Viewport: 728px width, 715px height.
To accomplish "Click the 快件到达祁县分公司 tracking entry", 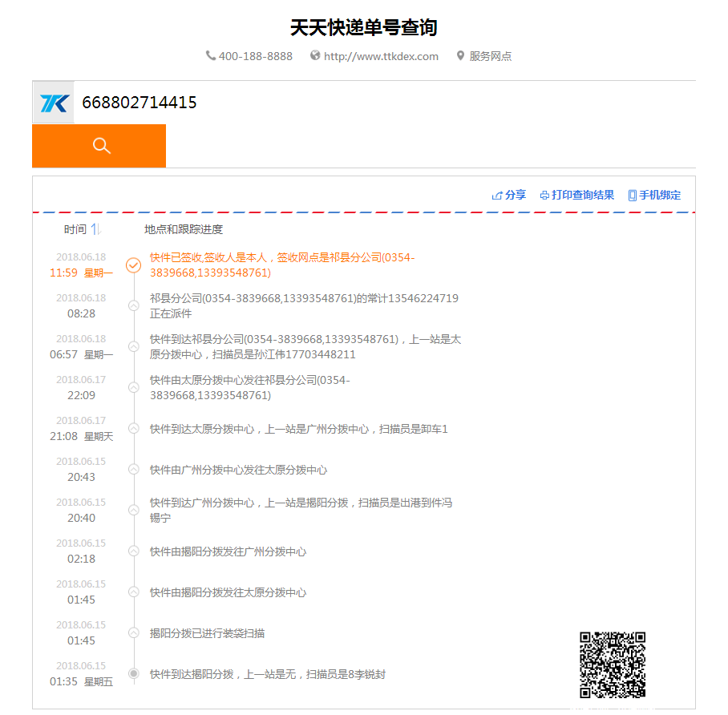I will (305, 347).
